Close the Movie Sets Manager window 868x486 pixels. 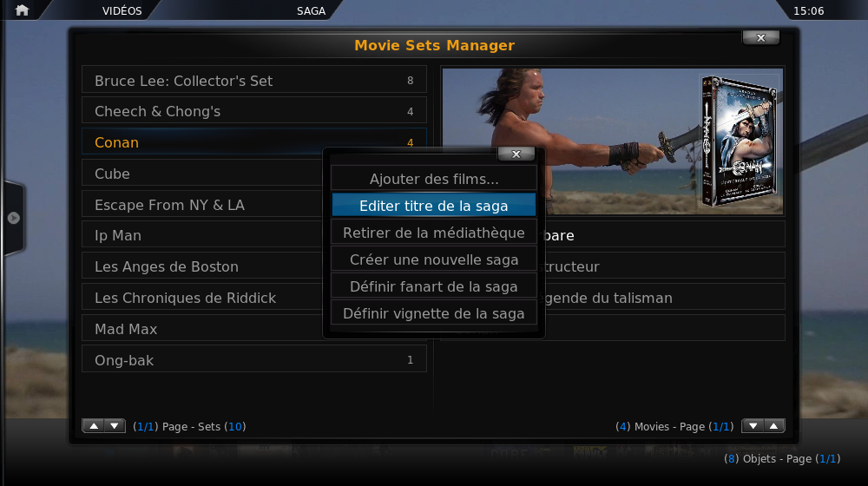[760, 37]
